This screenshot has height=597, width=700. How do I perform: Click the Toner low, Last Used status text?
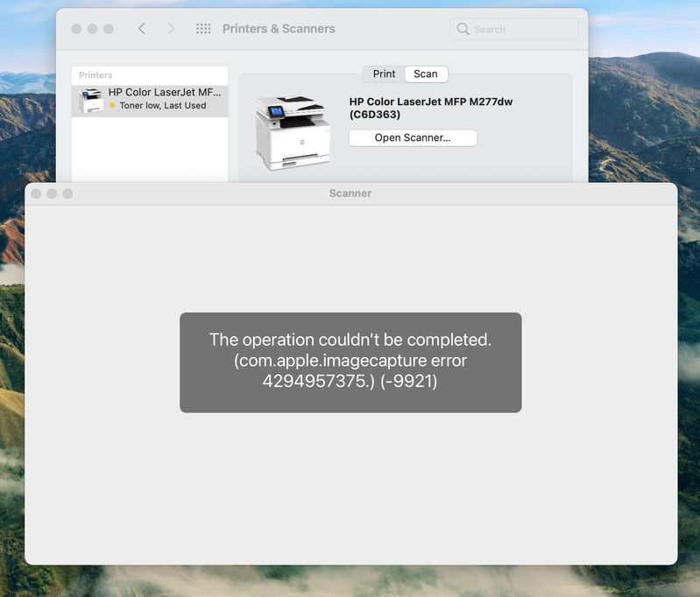coord(163,106)
